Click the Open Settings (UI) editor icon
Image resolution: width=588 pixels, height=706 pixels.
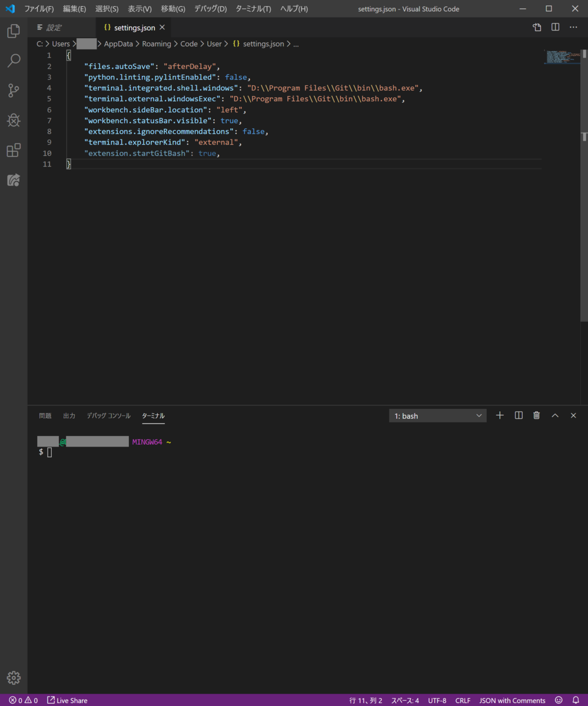pos(537,28)
